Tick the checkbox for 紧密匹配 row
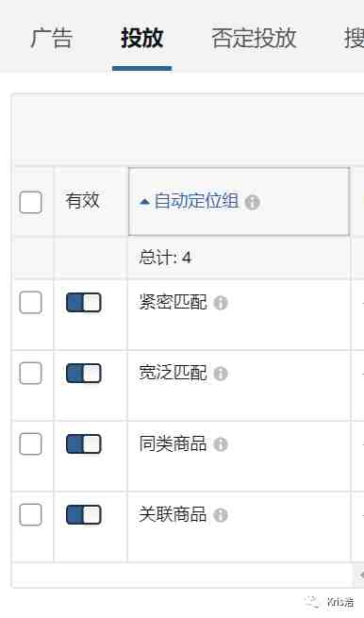364x618 pixels. [x=31, y=303]
